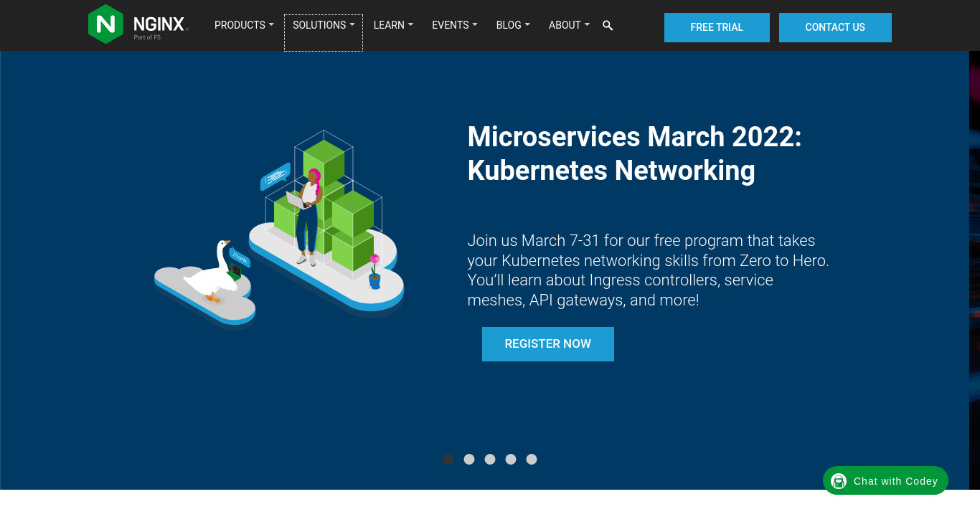980x522 pixels.
Task: Open the About navigation menu
Action: pos(569,25)
